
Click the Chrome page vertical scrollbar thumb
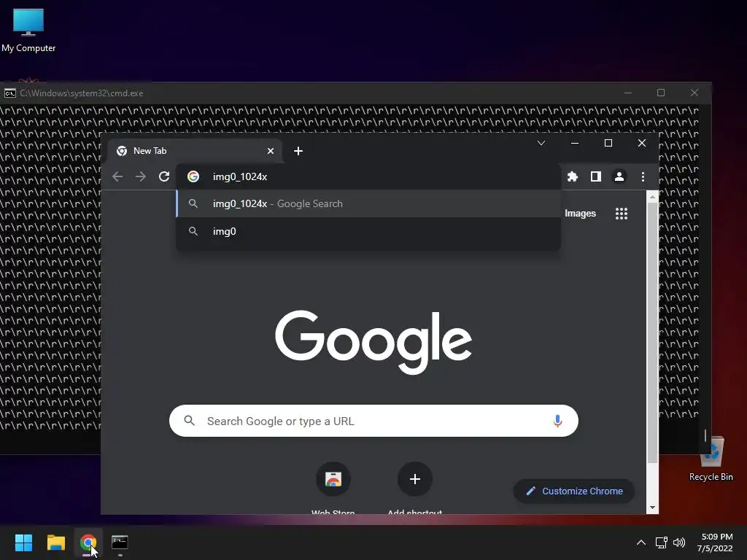click(652, 332)
